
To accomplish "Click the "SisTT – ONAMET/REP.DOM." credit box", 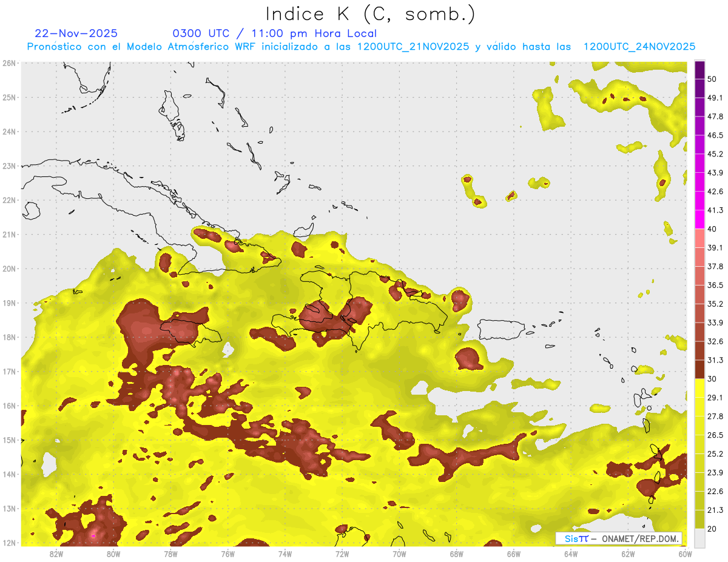I will (619, 538).
